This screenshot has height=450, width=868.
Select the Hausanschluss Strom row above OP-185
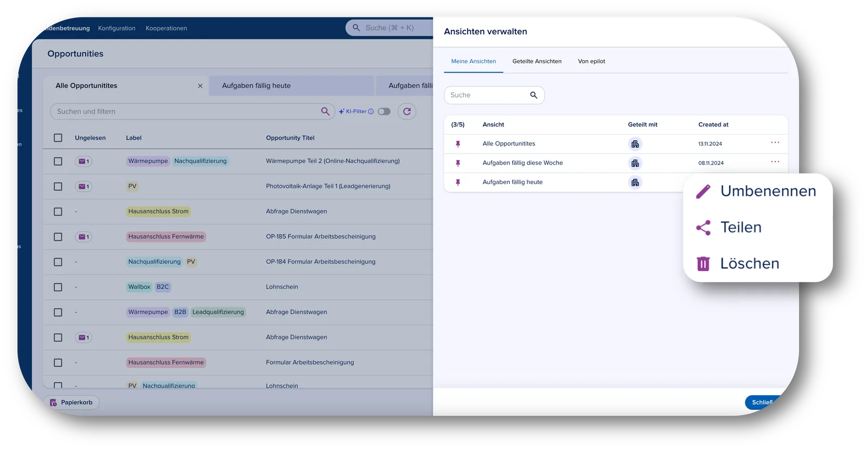click(x=58, y=212)
